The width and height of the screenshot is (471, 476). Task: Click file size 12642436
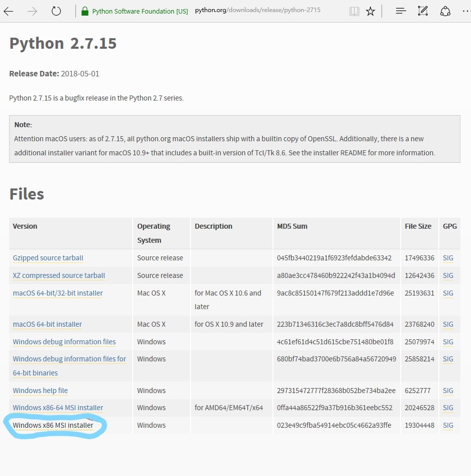[x=419, y=275]
